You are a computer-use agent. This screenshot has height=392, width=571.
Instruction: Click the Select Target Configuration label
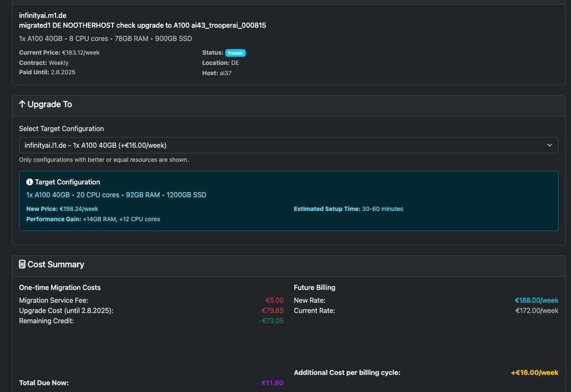61,128
